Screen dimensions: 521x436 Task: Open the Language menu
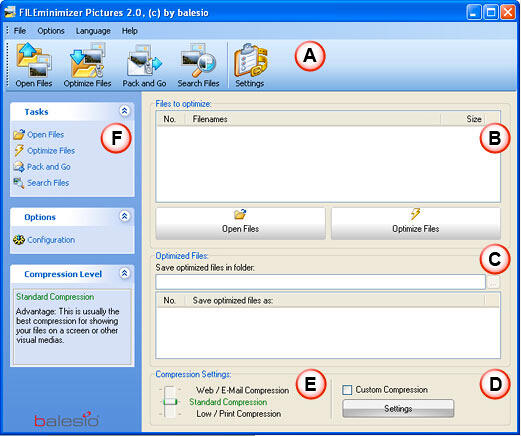pos(93,31)
